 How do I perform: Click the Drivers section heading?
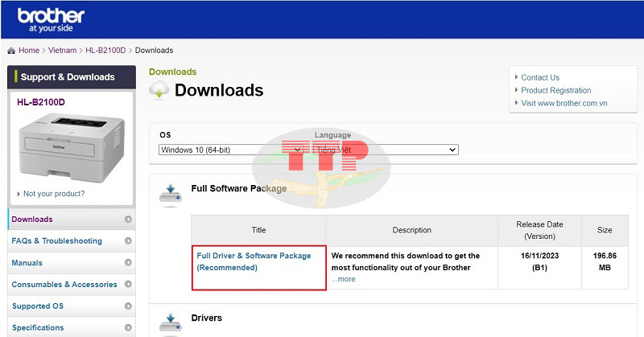[x=207, y=318]
